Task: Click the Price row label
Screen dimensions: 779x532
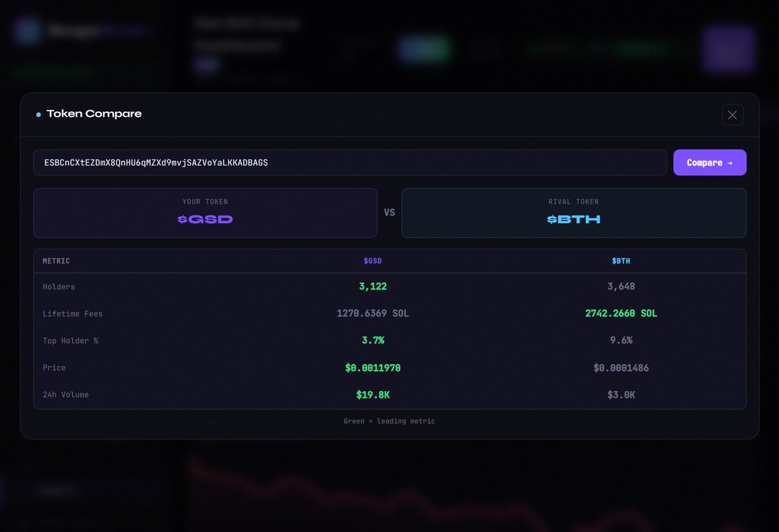Action: tap(55, 368)
